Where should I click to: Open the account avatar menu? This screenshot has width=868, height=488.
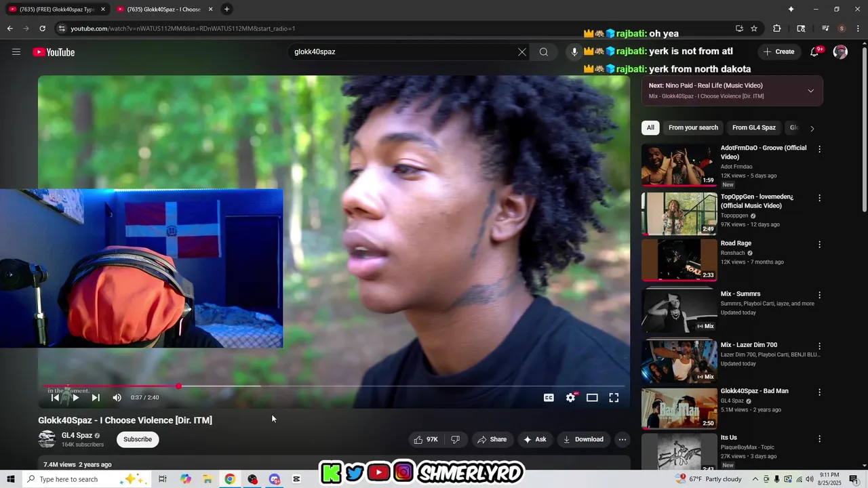(840, 52)
